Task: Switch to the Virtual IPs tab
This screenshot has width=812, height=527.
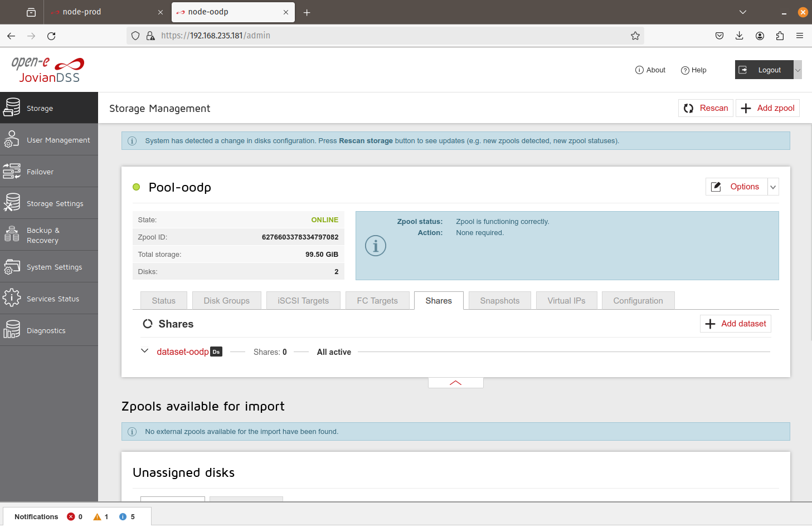Action: [x=566, y=301]
